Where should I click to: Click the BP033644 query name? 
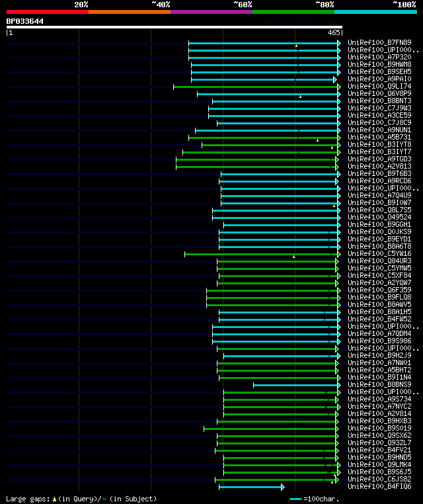[x=24, y=21]
